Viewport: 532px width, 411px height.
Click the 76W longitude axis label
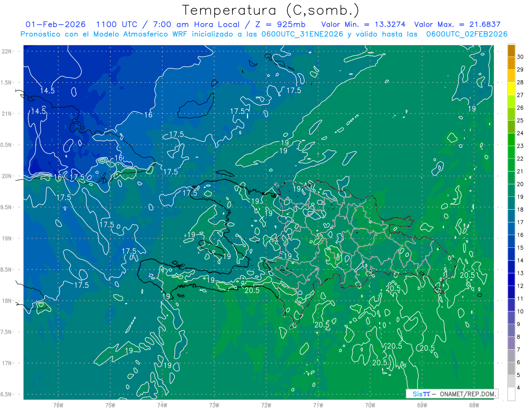tap(58, 405)
